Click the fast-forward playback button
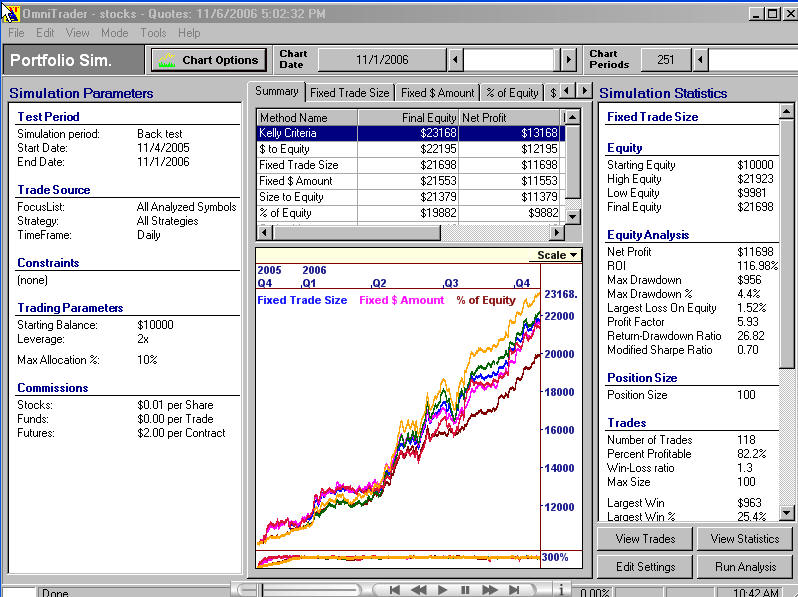This screenshot has width=798, height=597. 490,589
